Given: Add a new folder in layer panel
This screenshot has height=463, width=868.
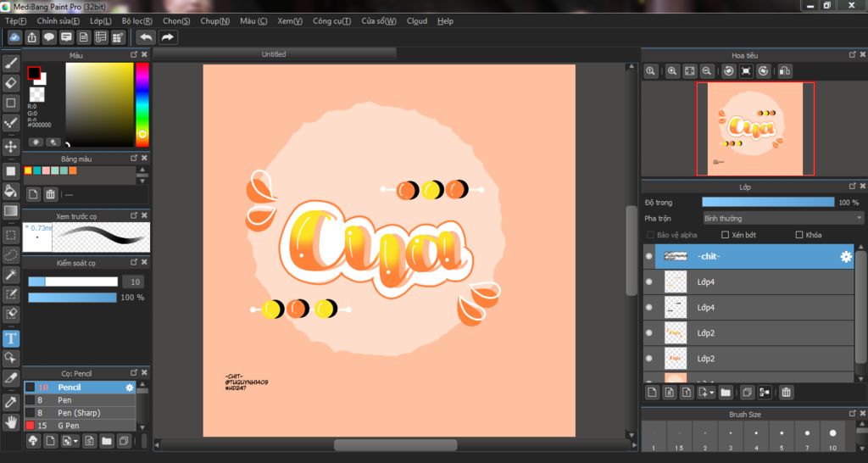Looking at the screenshot, I should coord(726,393).
